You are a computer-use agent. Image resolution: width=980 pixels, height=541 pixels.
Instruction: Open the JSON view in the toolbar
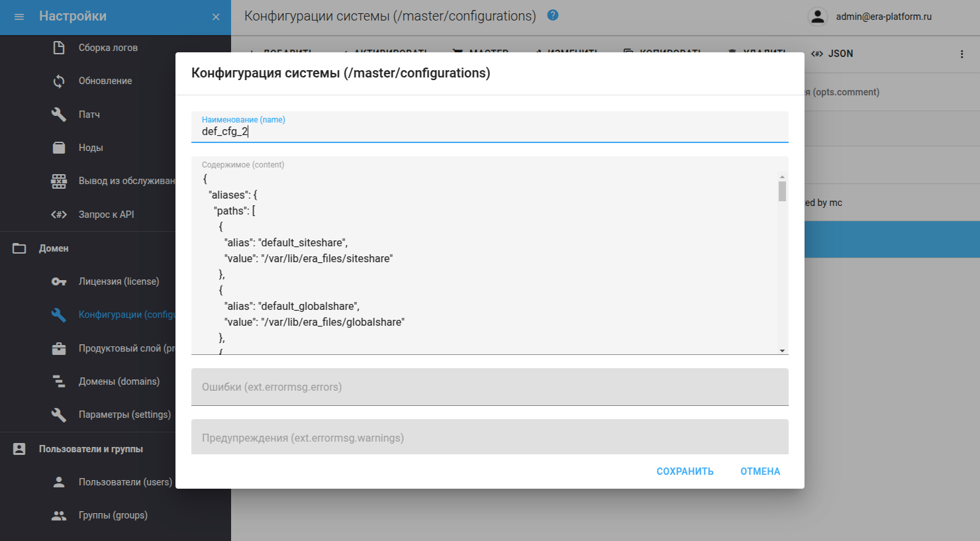832,54
